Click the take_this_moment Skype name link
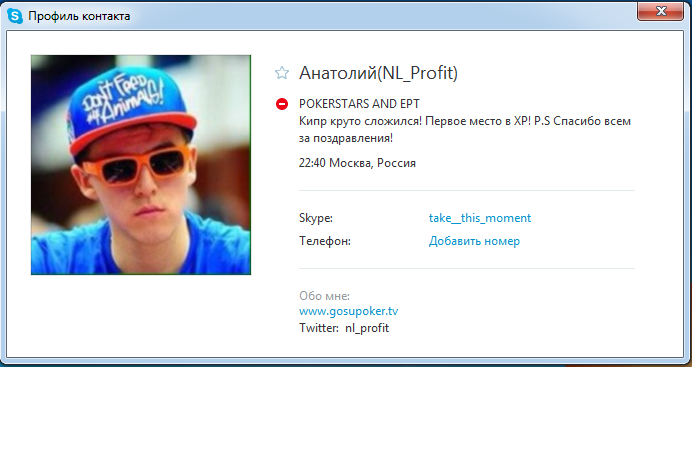 click(480, 218)
